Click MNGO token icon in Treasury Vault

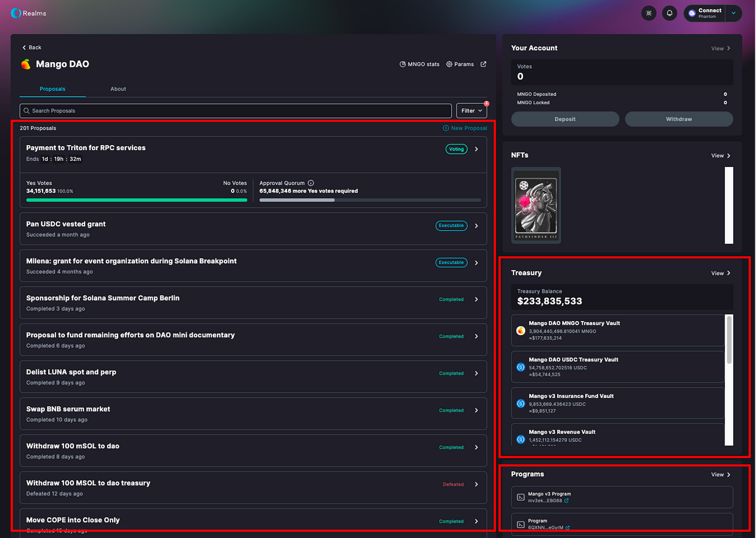tap(521, 330)
